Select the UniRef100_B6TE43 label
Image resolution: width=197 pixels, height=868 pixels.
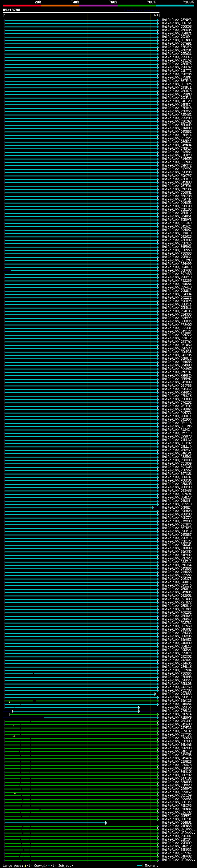(177, 81)
